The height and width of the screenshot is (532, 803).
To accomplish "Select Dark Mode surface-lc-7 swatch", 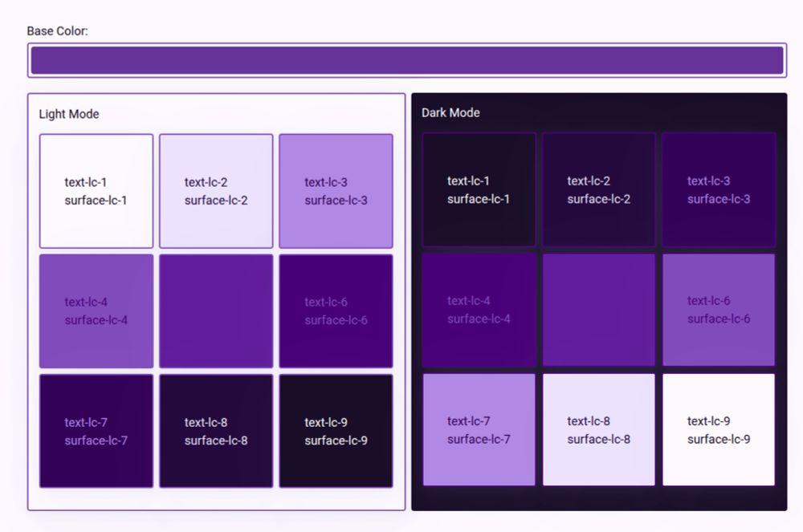I will click(479, 430).
